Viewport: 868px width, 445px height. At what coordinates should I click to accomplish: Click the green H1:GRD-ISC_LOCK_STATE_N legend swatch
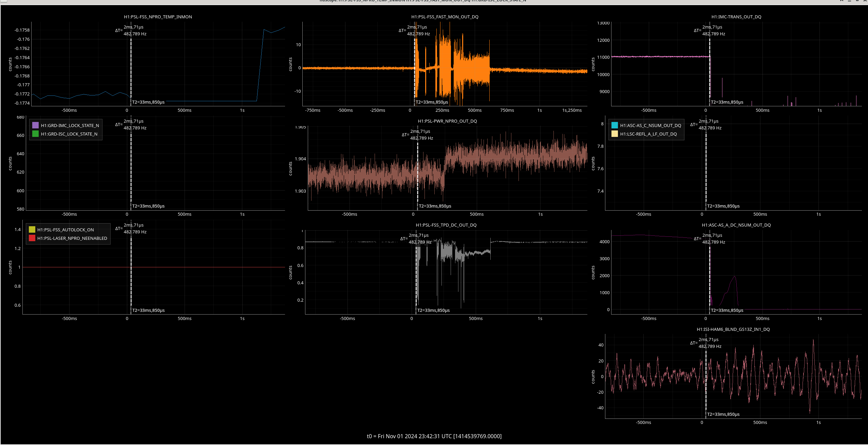point(35,134)
